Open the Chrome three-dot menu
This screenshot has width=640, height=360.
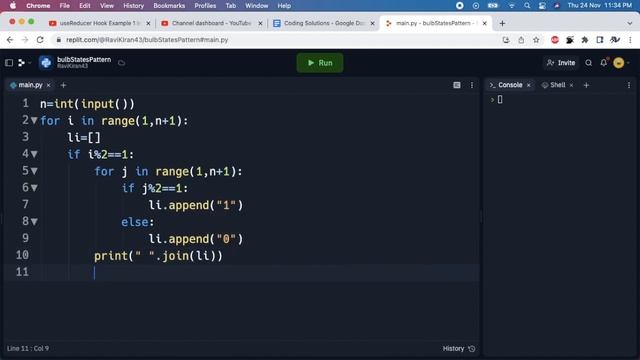630,40
